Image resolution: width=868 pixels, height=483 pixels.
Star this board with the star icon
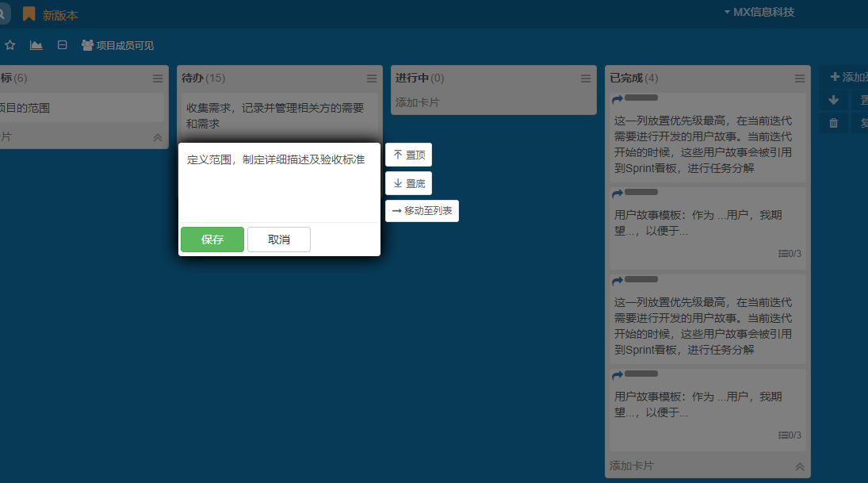click(10, 45)
